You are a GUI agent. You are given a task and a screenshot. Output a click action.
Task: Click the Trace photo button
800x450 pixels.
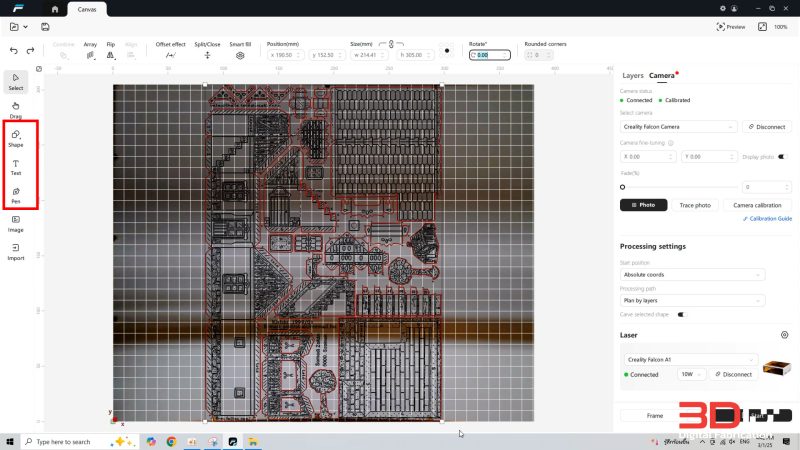point(695,205)
